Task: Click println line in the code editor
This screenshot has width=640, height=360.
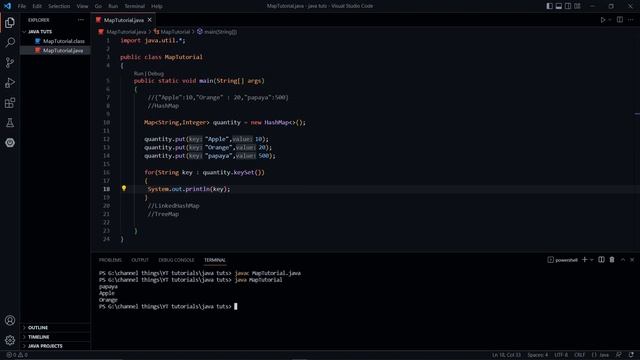Action: click(x=189, y=189)
